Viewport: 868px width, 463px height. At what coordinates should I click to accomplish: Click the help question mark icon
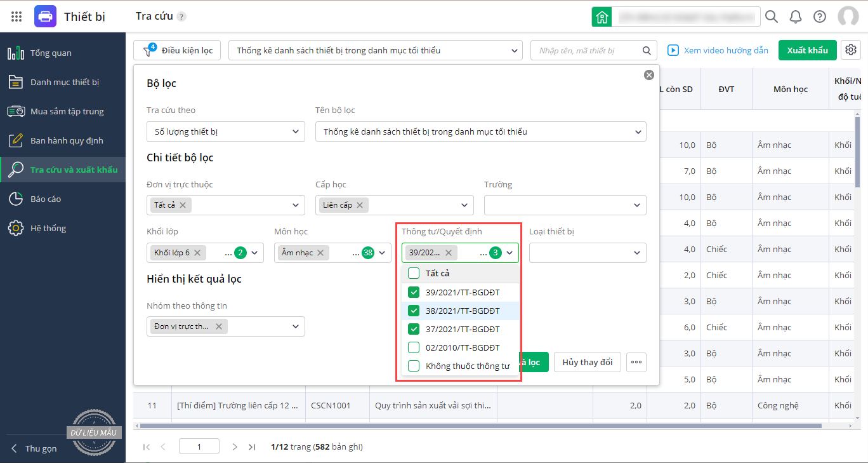[x=820, y=17]
